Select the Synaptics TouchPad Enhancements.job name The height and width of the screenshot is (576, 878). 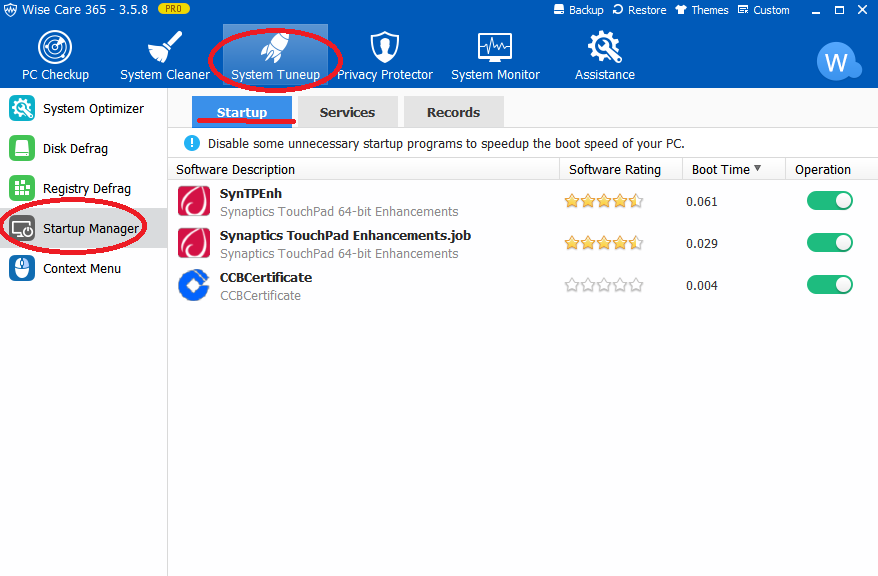coord(345,236)
